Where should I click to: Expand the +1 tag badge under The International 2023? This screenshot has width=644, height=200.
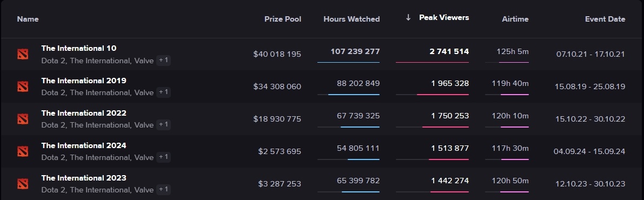[x=163, y=189]
